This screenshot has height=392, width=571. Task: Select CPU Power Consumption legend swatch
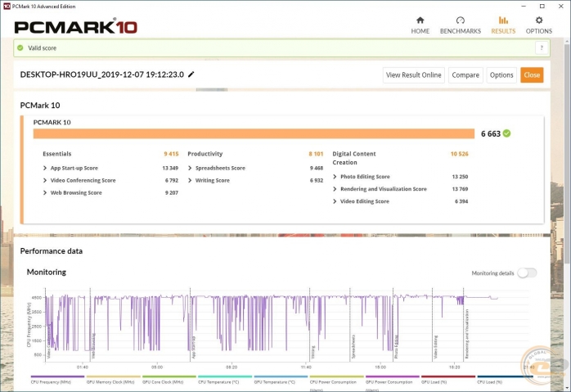coord(336,376)
